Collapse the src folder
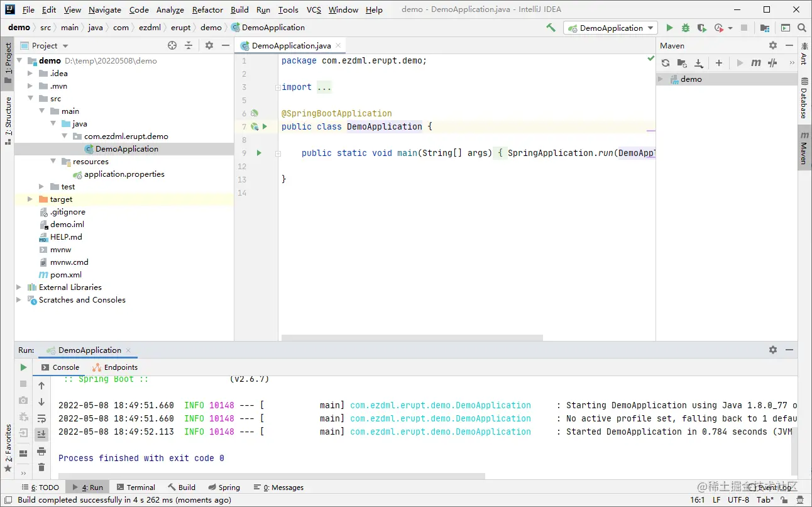812x507 pixels. coord(30,99)
